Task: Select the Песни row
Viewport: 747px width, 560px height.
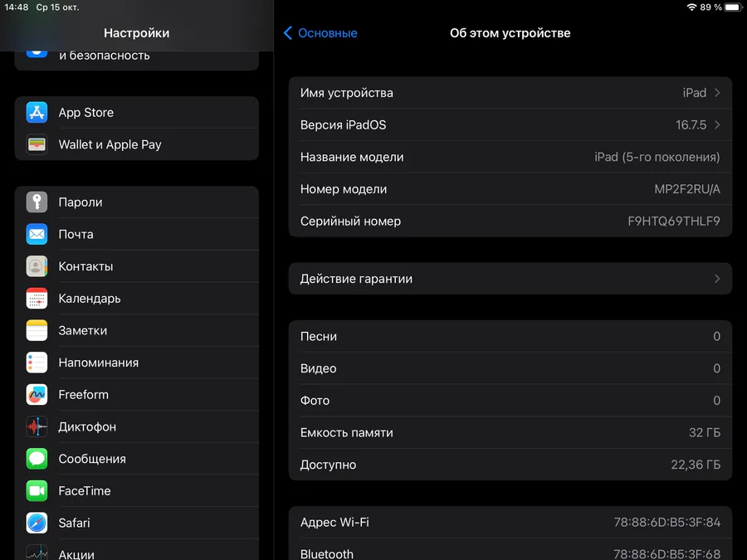Action: click(510, 336)
